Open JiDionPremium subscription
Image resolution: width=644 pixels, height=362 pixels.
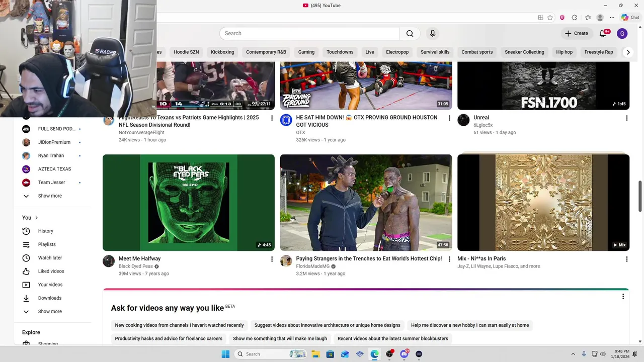(x=53, y=142)
